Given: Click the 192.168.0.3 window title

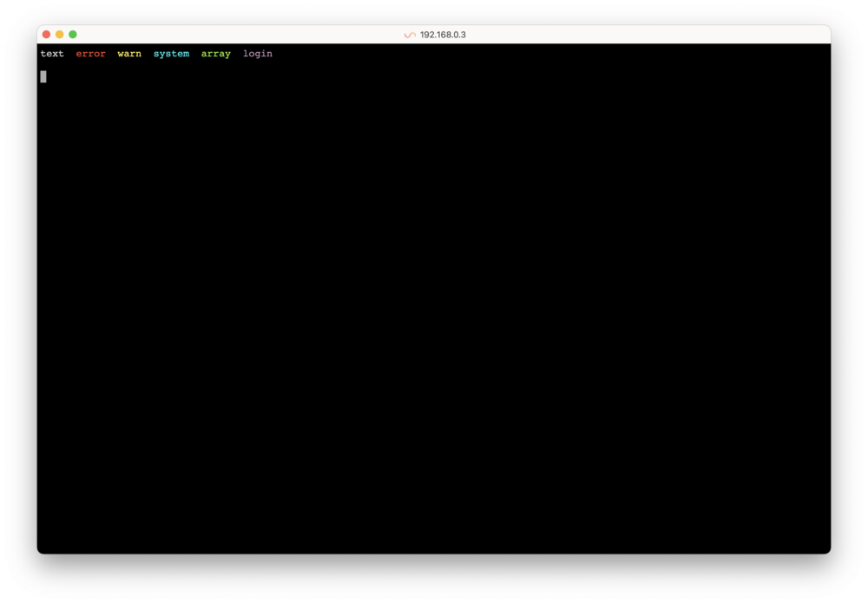Looking at the screenshot, I should [x=443, y=35].
